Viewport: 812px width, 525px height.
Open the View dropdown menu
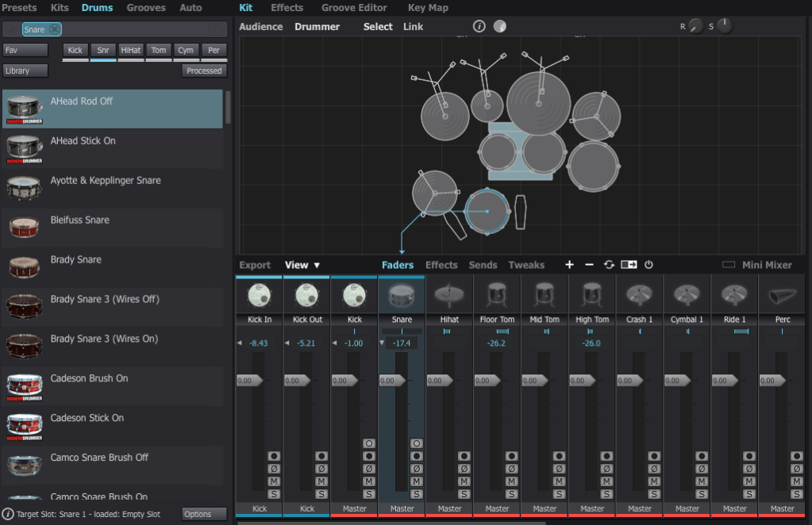tap(302, 265)
